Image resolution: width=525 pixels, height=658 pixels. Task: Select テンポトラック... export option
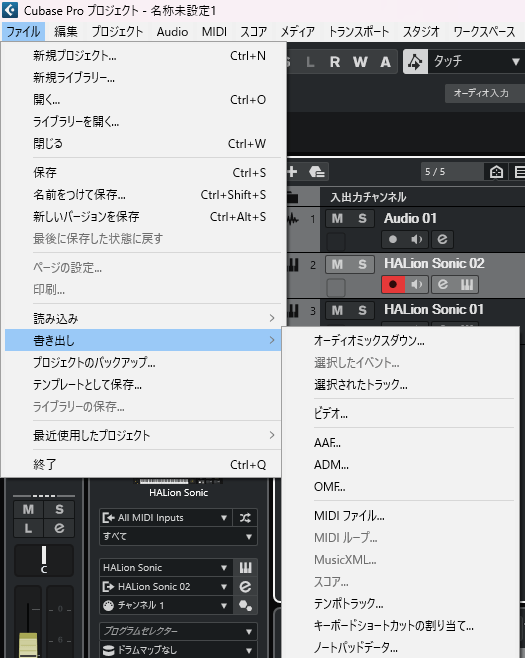(x=401, y=603)
